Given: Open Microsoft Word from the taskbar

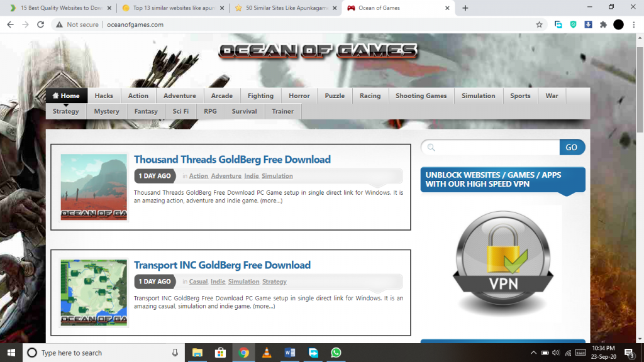Looking at the screenshot, I should pyautogui.click(x=289, y=353).
